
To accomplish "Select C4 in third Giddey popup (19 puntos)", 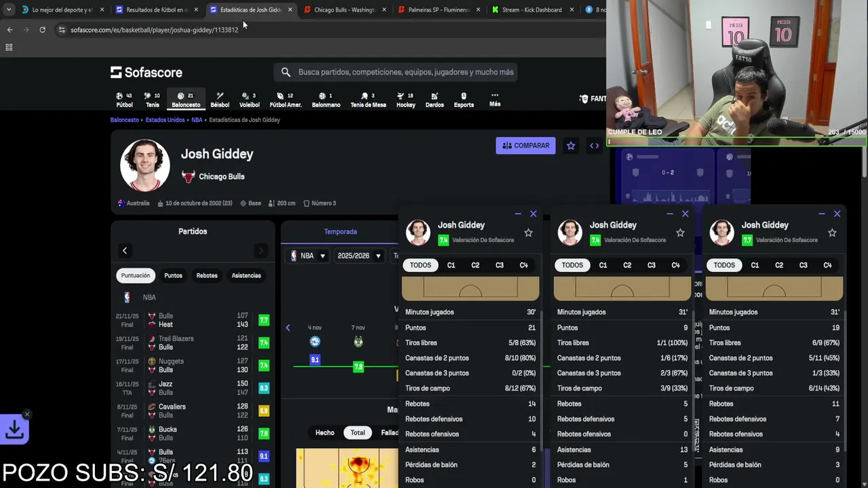I will point(827,265).
